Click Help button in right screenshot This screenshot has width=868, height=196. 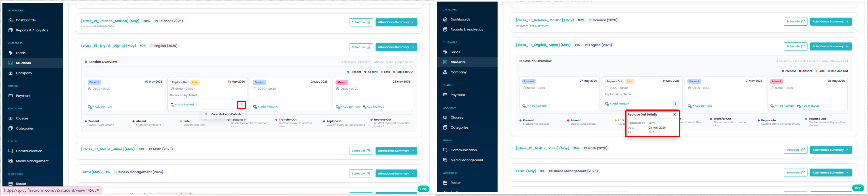click(x=858, y=188)
